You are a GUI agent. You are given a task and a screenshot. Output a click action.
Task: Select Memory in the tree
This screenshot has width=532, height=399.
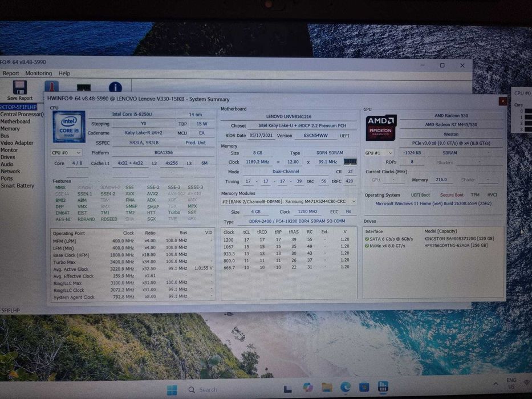[x=10, y=129]
